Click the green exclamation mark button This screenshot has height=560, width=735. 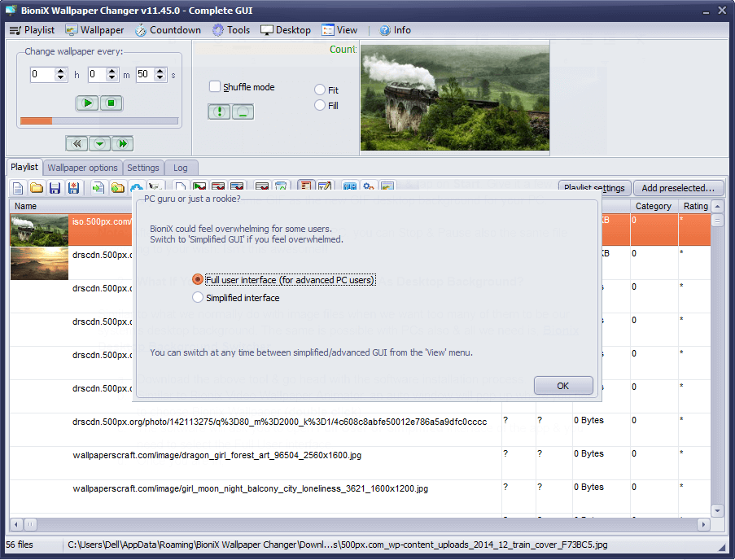click(x=218, y=112)
